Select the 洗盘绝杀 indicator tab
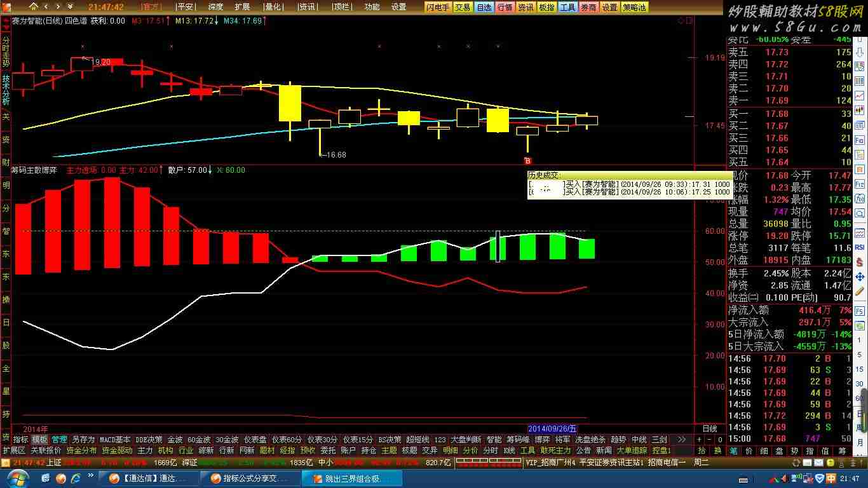The image size is (868, 488). (590, 439)
